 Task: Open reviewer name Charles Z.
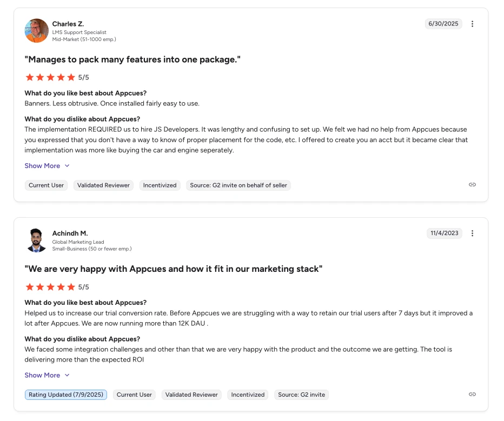(x=68, y=24)
